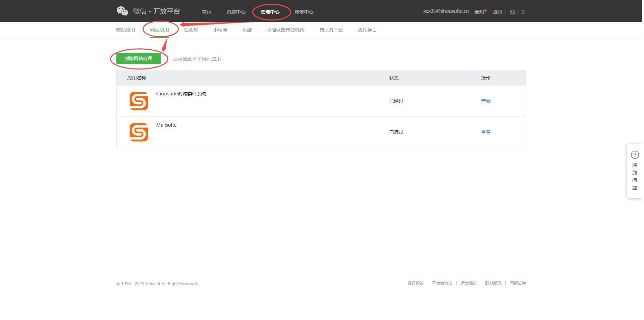The height and width of the screenshot is (320, 644).
Task: Open 开发者协议 footer link
Action: [442, 283]
